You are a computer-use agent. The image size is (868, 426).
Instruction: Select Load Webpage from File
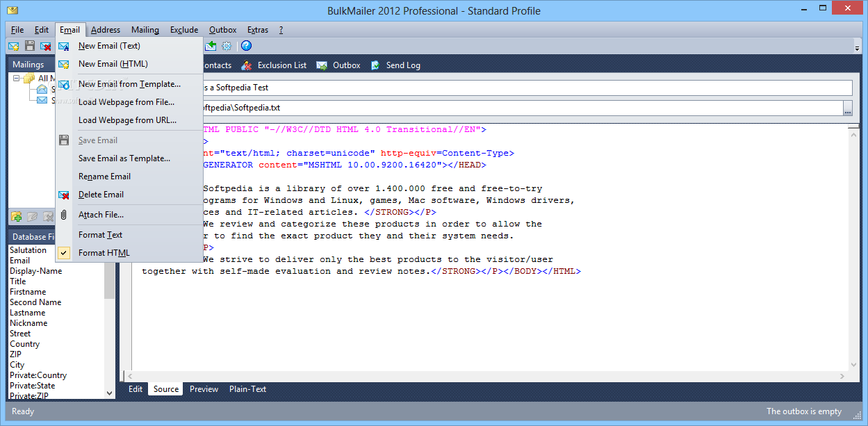tap(129, 102)
